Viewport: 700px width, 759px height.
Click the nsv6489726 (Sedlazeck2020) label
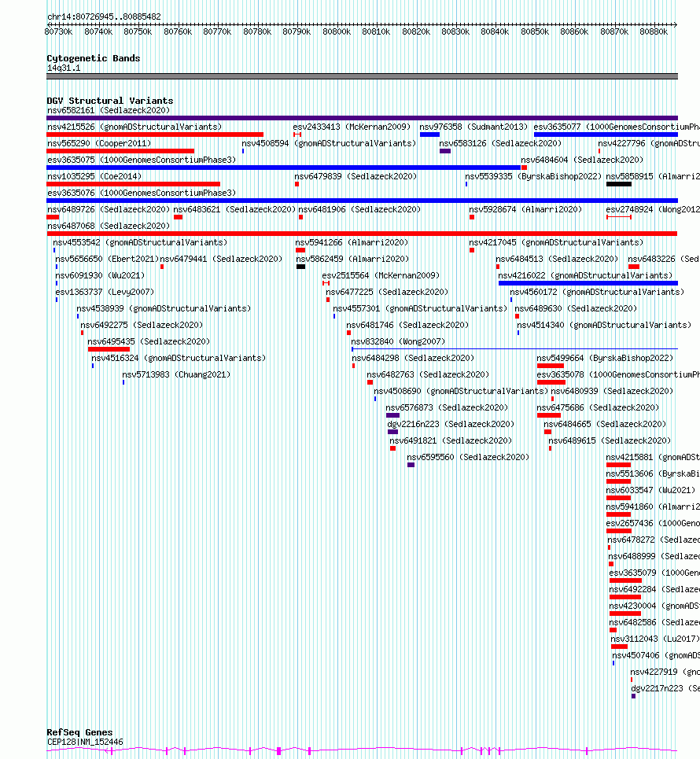[109, 209]
